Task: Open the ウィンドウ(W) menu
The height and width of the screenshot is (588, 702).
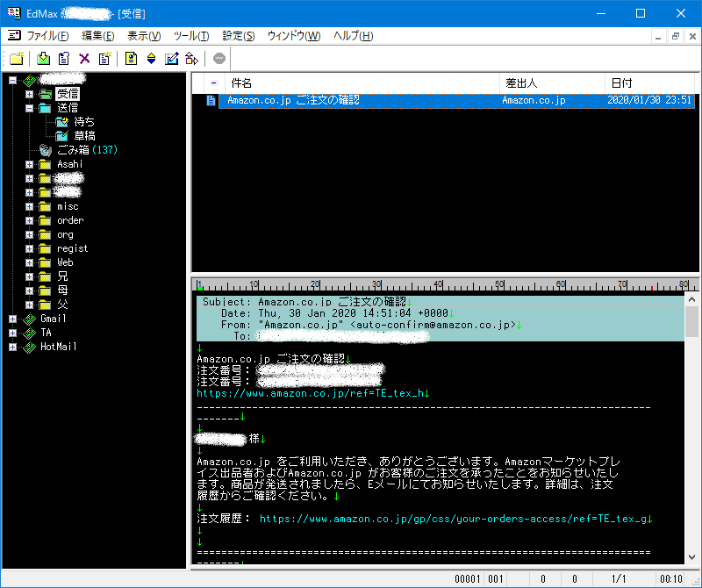Action: pyautogui.click(x=294, y=36)
